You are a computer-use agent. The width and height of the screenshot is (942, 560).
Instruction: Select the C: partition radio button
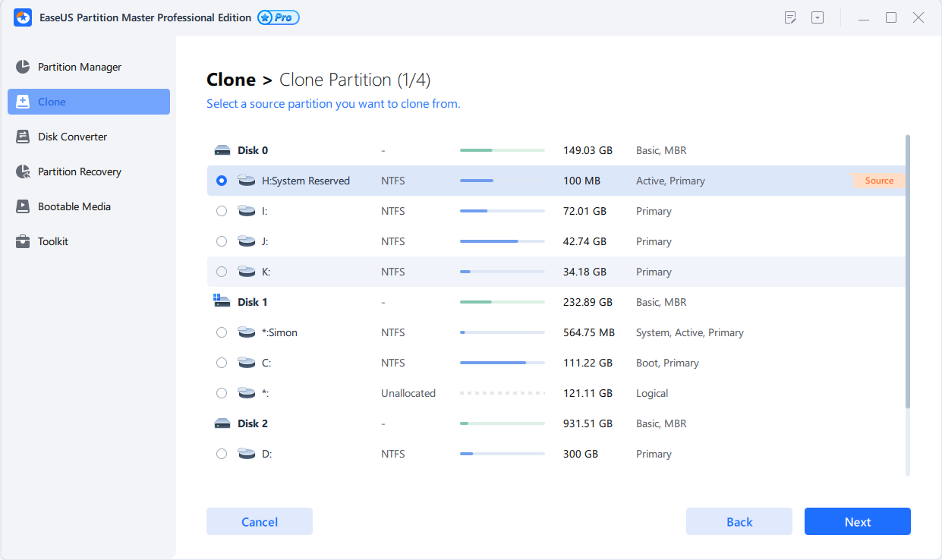click(x=222, y=363)
